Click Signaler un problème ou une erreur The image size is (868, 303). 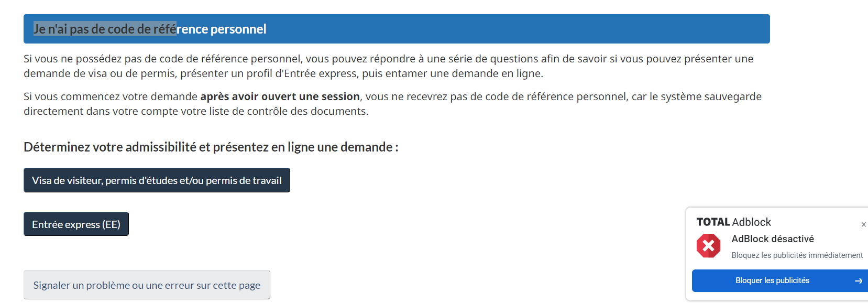tap(147, 285)
